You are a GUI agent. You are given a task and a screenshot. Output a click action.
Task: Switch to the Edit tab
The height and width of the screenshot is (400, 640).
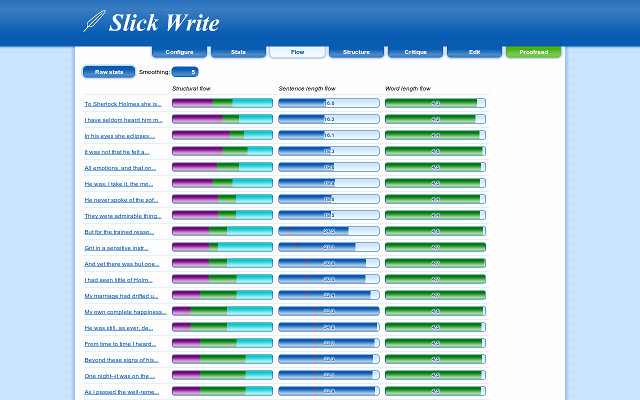pyautogui.click(x=474, y=52)
